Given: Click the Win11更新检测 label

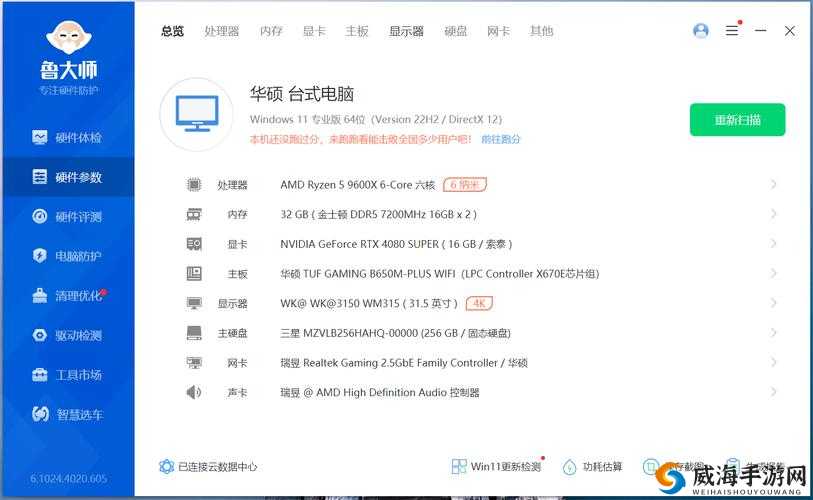Looking at the screenshot, I should 506,467.
